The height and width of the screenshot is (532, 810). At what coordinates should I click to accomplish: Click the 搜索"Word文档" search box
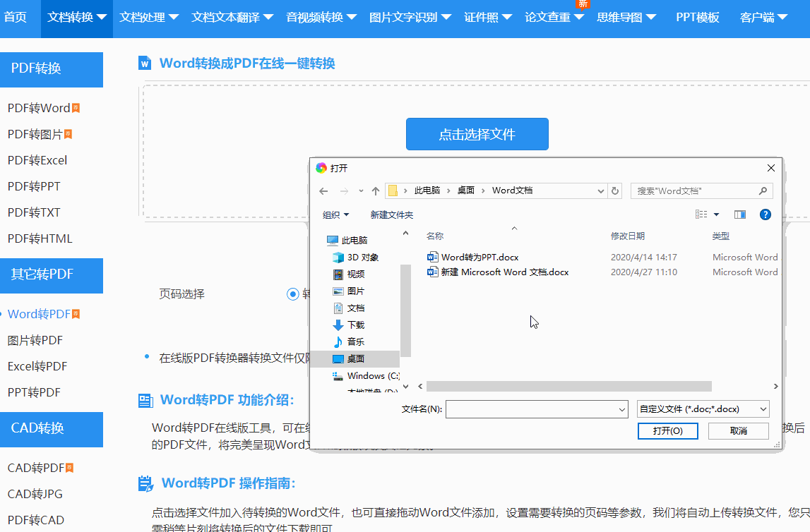[x=701, y=191]
